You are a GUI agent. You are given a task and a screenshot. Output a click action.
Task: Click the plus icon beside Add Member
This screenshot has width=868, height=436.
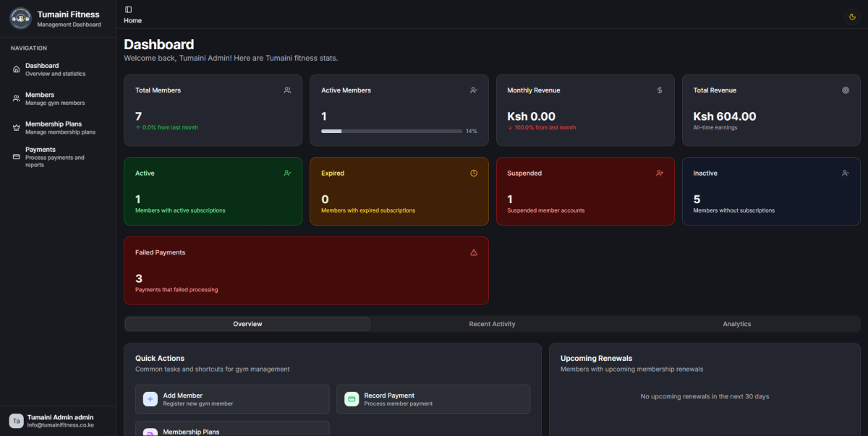150,399
